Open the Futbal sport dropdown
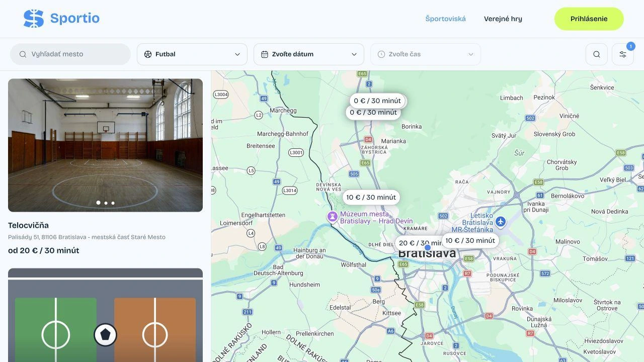The height and width of the screenshot is (362, 644). pos(192,54)
